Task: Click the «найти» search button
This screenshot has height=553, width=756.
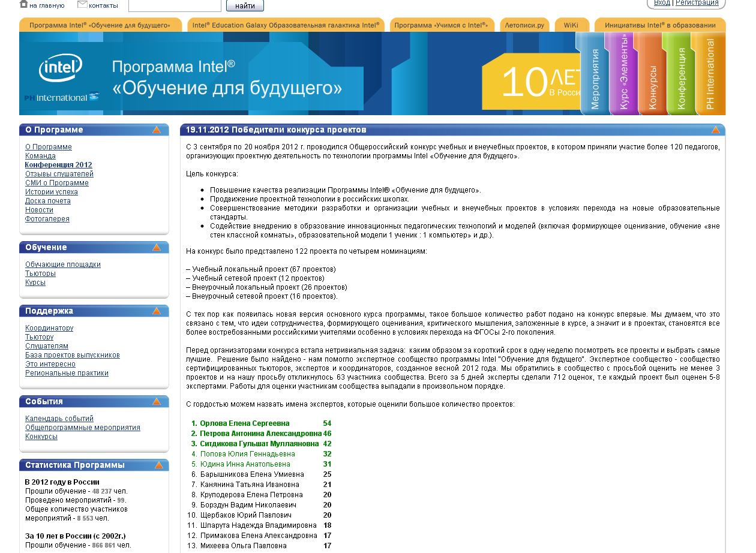Action: (245, 6)
